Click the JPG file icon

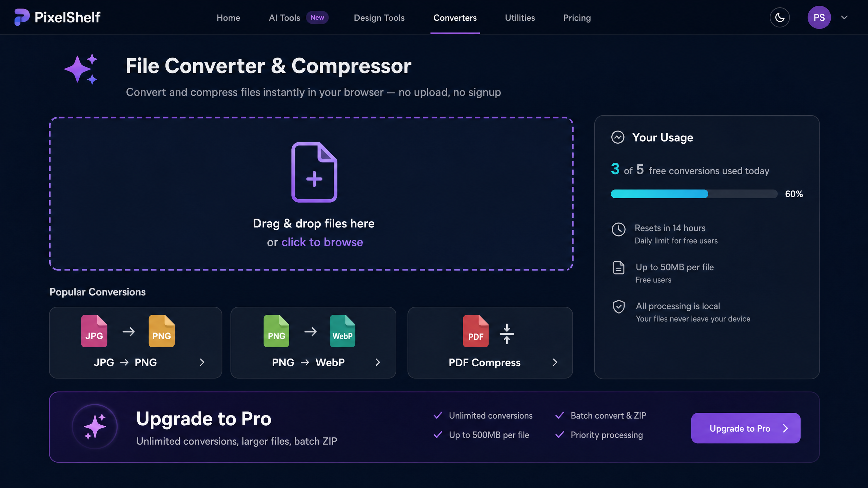(x=94, y=331)
